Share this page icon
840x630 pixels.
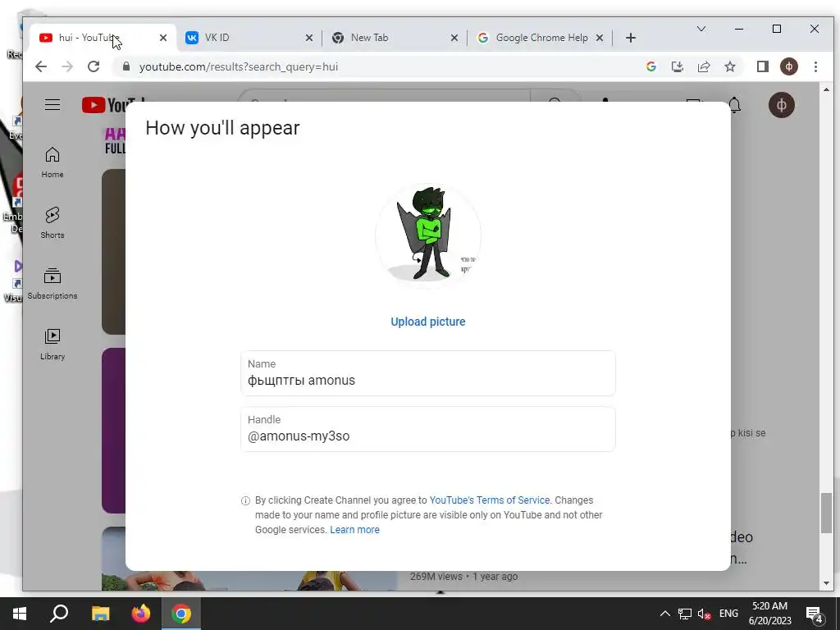[703, 66]
